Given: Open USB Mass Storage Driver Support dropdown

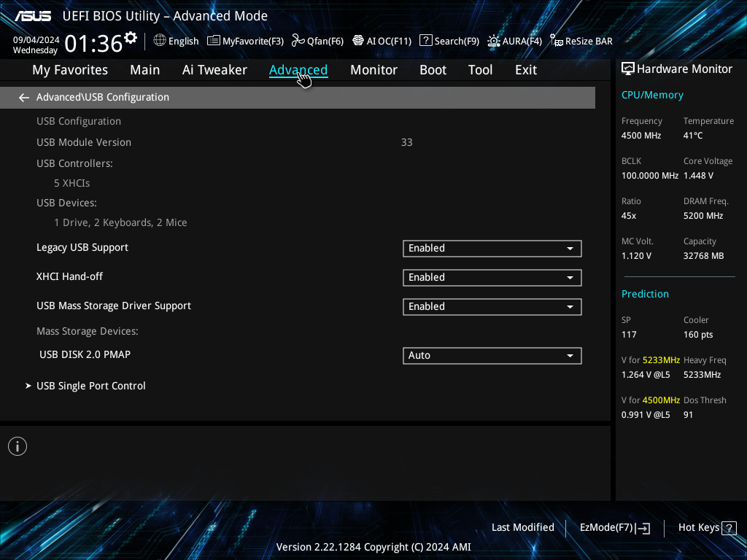Looking at the screenshot, I should [492, 307].
